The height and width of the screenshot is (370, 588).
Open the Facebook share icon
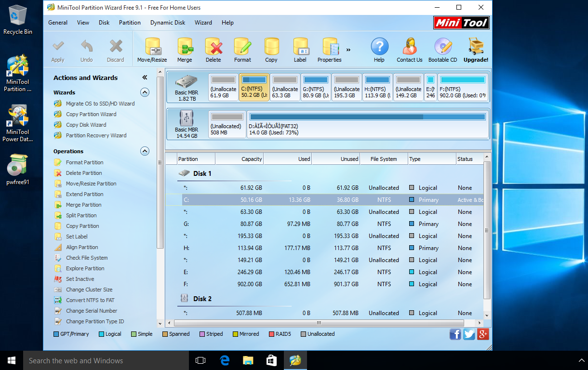point(455,334)
